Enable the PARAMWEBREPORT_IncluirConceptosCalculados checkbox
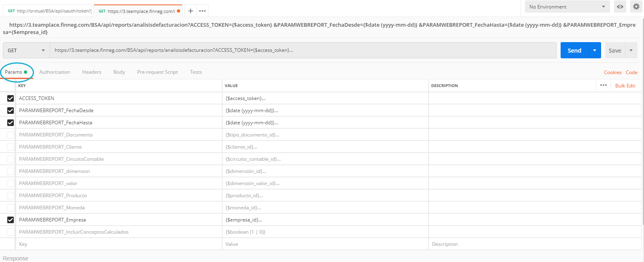The height and width of the screenshot is (262, 644). click(11, 232)
